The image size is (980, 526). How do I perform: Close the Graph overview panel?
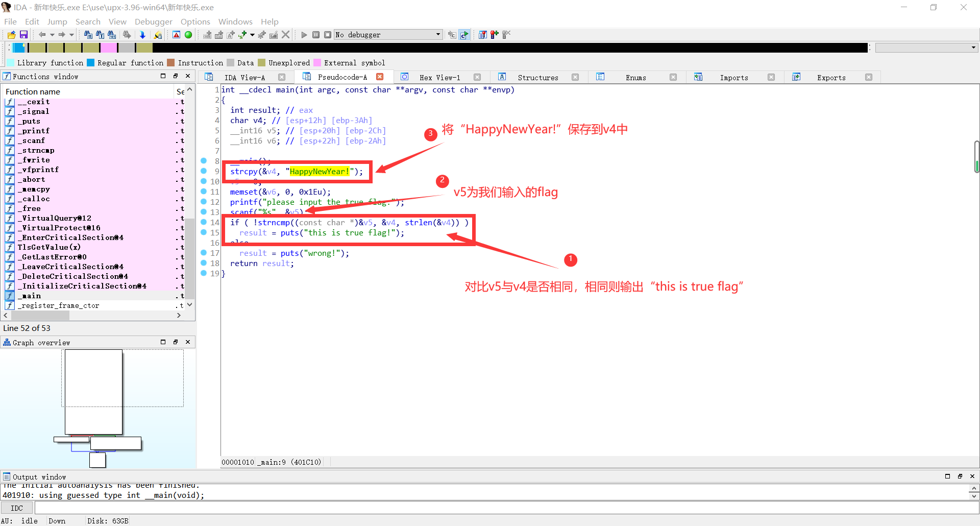click(x=188, y=342)
